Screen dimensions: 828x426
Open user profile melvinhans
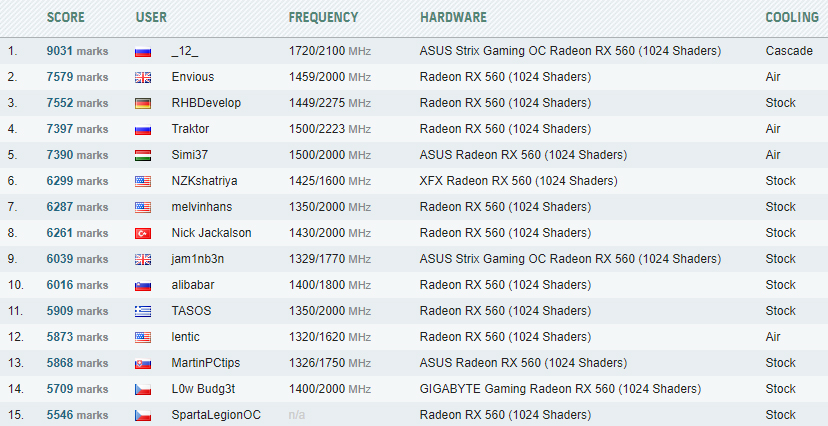click(202, 207)
